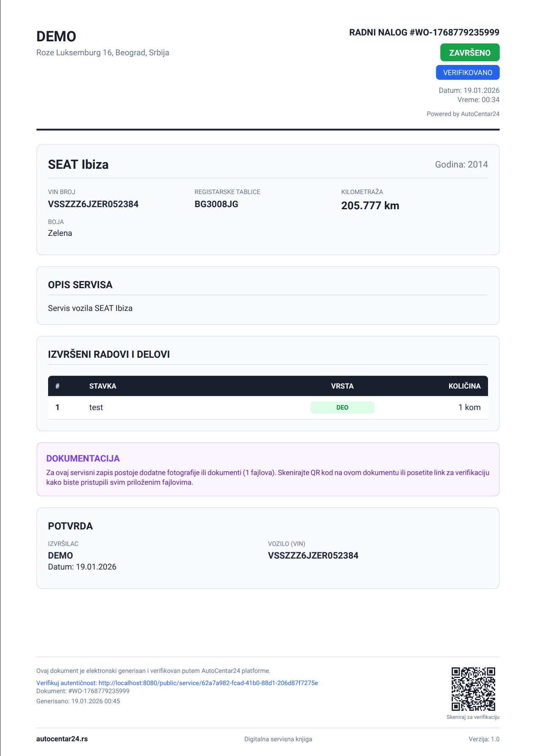The height and width of the screenshot is (756, 534).
Task: Click the DEO type tag
Action: coord(342,408)
